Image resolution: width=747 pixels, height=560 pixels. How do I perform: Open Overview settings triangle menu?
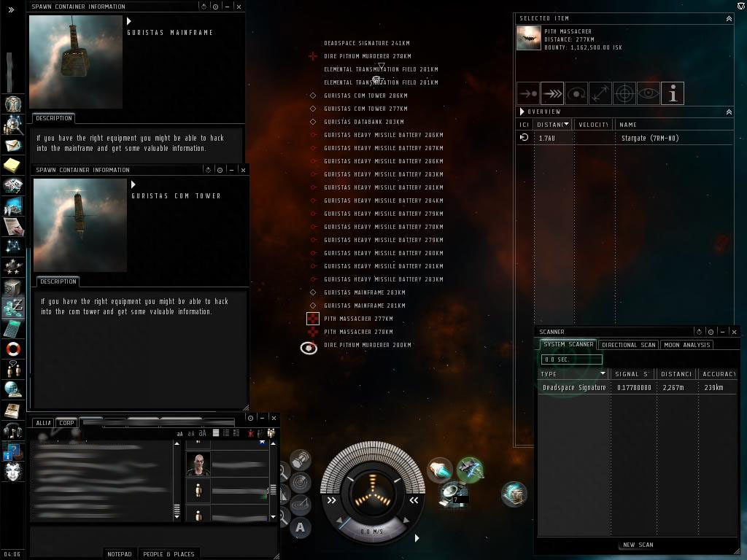(522, 112)
